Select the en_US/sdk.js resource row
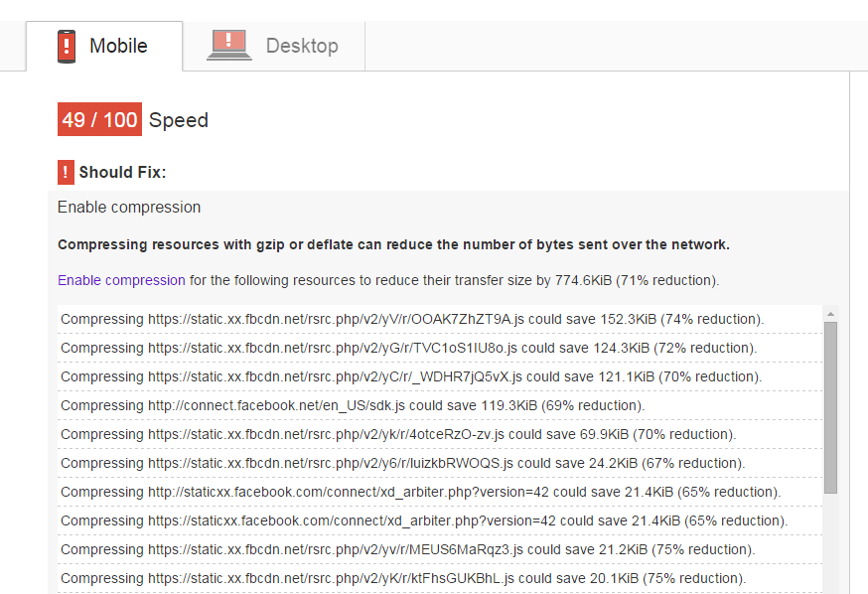The width and height of the screenshot is (868, 594). click(353, 405)
